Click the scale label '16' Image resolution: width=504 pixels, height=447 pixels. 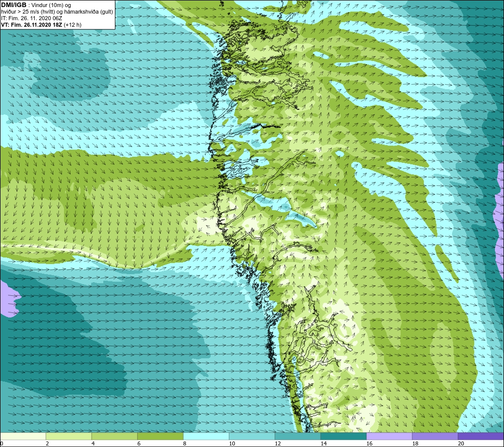pos(369,443)
